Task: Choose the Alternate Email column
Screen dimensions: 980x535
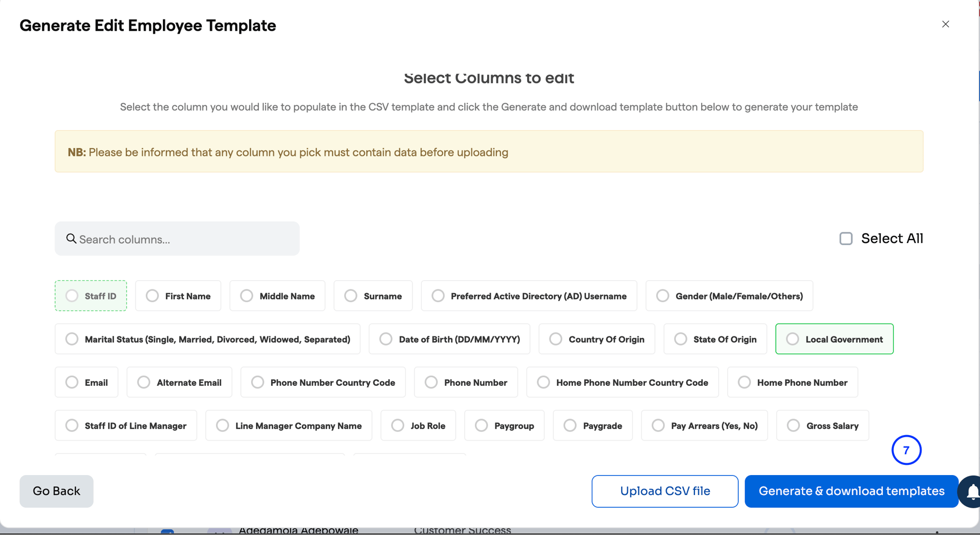Action: pos(179,382)
